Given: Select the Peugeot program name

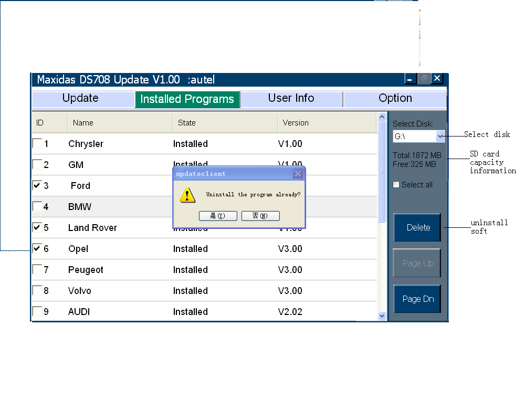Looking at the screenshot, I should [86, 270].
